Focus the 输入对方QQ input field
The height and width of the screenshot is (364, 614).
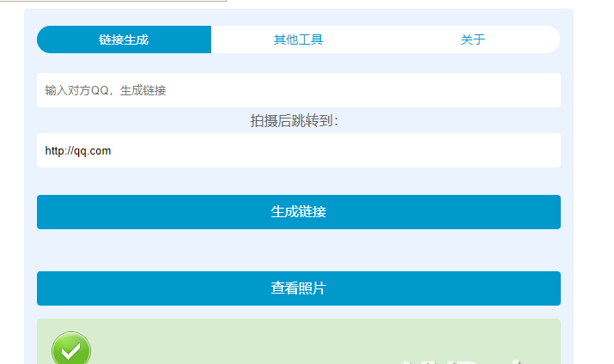(298, 90)
